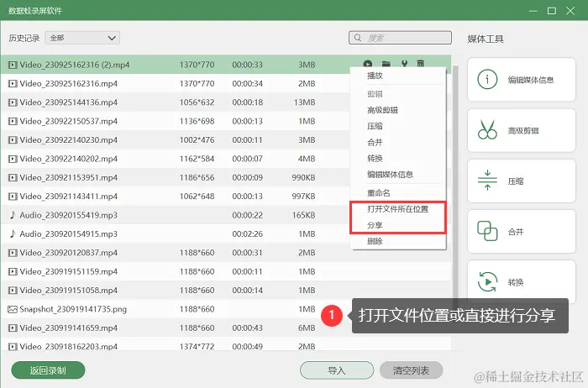This screenshot has width=588, height=388.
Task: Click the 导入 import button
Action: point(337,370)
